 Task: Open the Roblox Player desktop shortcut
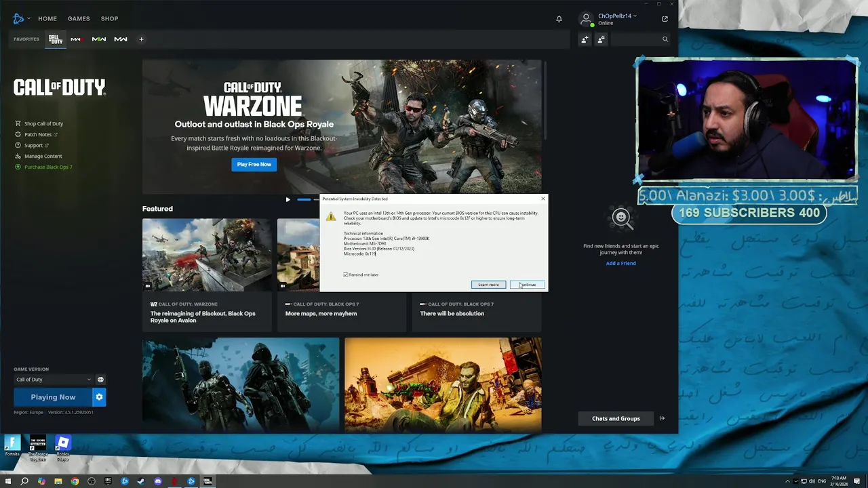coord(63,448)
